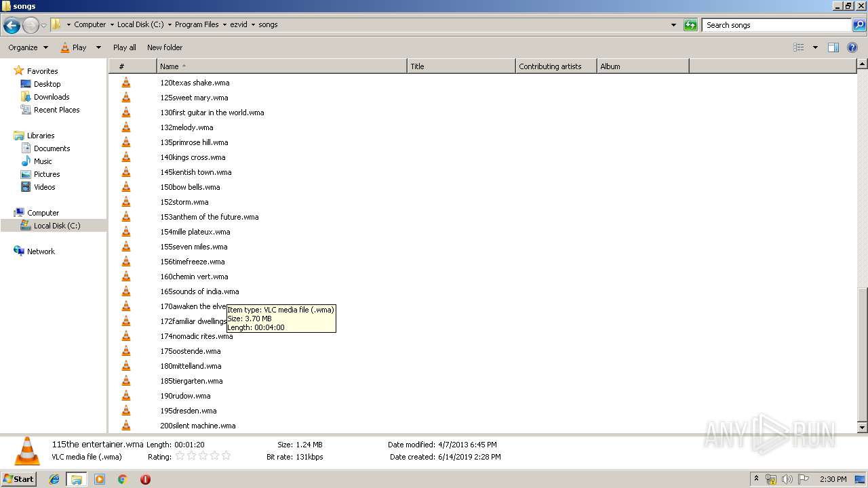The width and height of the screenshot is (868, 488).
Task: Sort by Contributing artists column
Action: coord(556,66)
